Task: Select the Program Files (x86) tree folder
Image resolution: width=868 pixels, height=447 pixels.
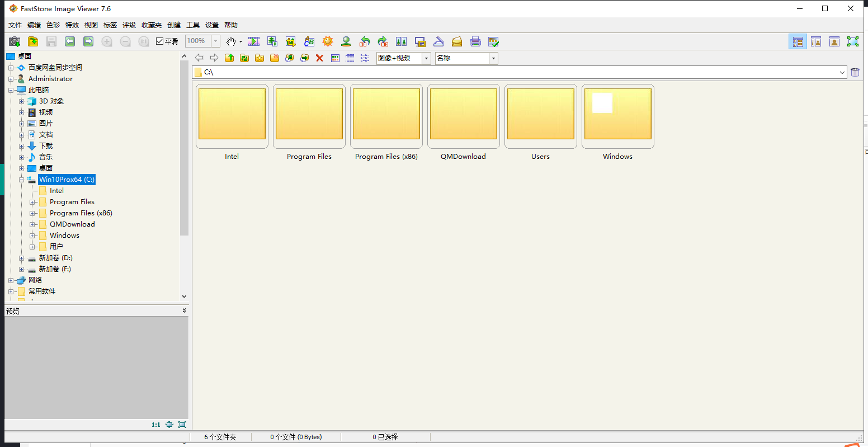Action: point(81,213)
